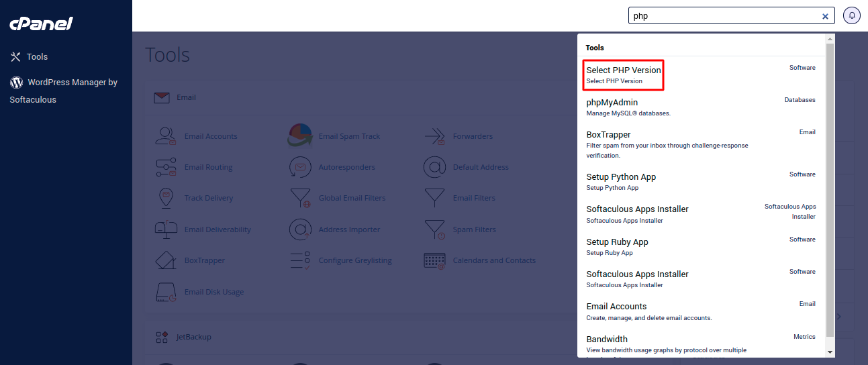Open the Global Email Filters label
This screenshot has height=365, width=868.
point(352,198)
